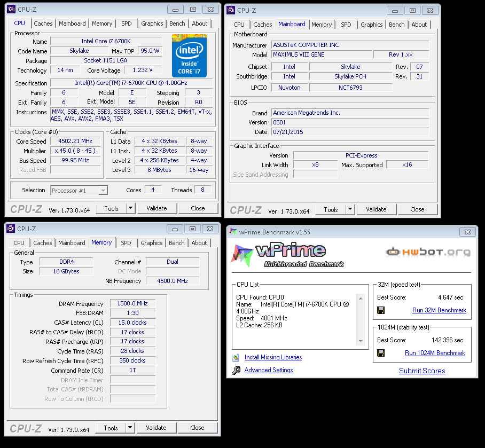Open About tab in the Mainboard window
Viewport: 485px width, 448px height.
point(419,25)
